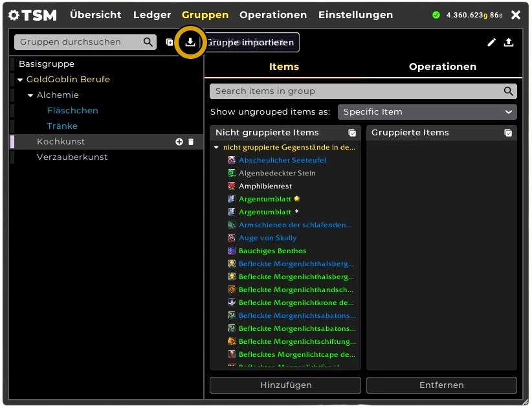Screen dimensions: 532x408
Task: Switch to Items subtab
Action: tap(284, 67)
